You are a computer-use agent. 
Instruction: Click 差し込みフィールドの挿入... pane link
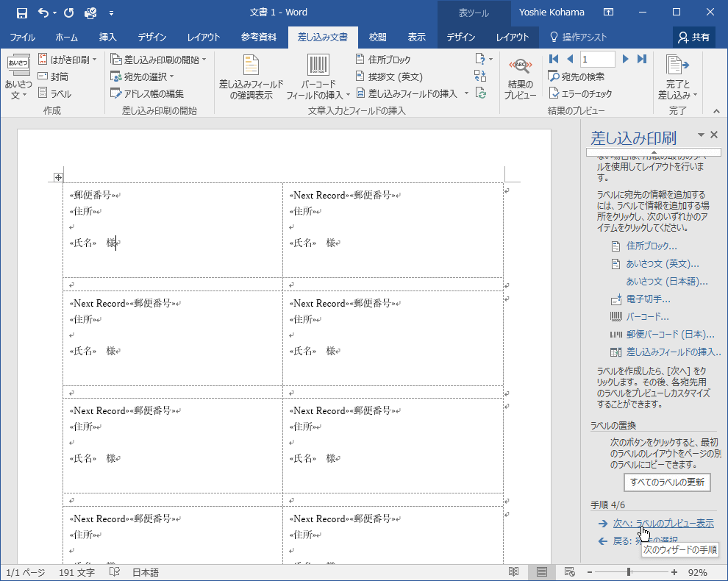(674, 352)
